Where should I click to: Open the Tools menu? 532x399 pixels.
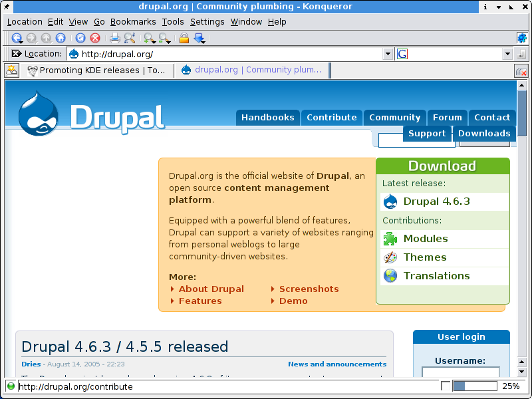coord(173,22)
